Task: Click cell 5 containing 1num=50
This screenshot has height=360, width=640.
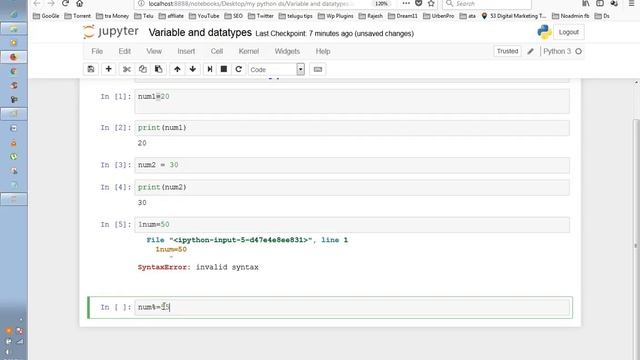Action: 352,224
